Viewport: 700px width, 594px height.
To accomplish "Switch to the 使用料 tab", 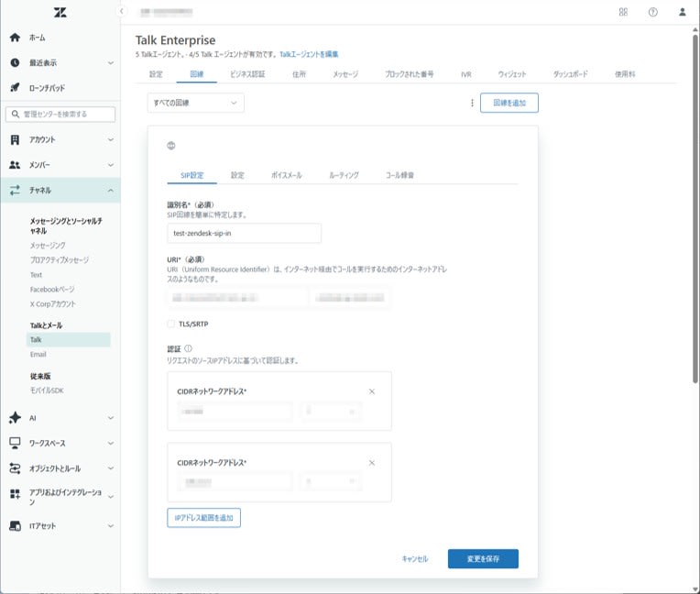I will tap(625, 74).
